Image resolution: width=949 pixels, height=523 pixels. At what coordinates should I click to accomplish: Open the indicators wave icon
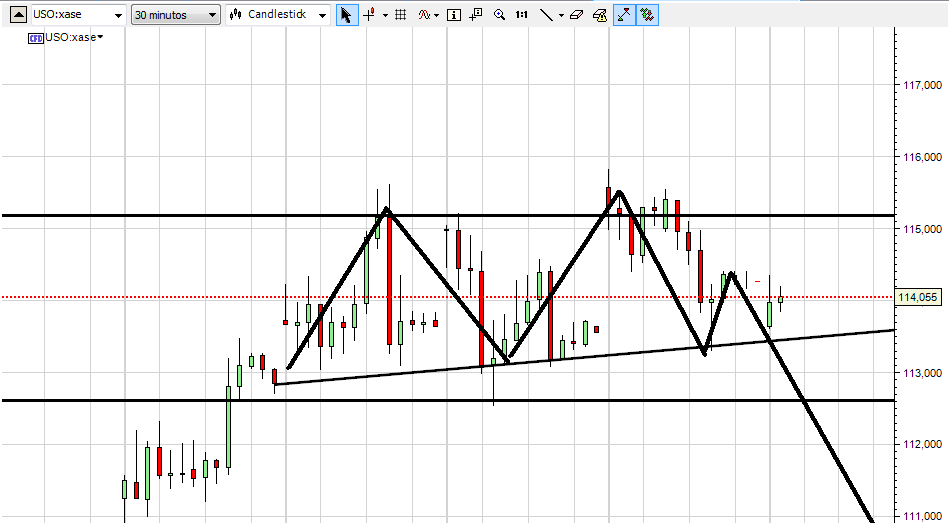click(424, 15)
